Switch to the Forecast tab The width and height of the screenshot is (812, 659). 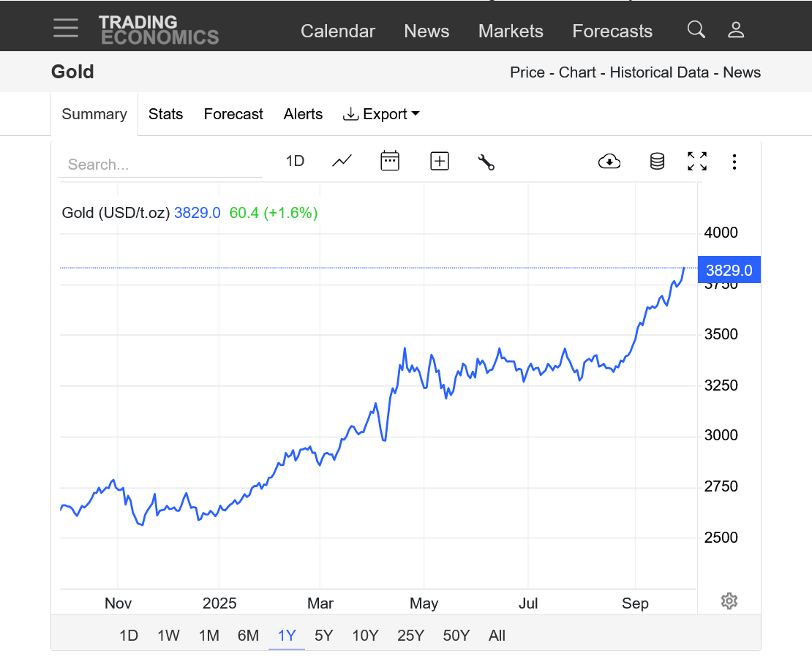click(233, 114)
